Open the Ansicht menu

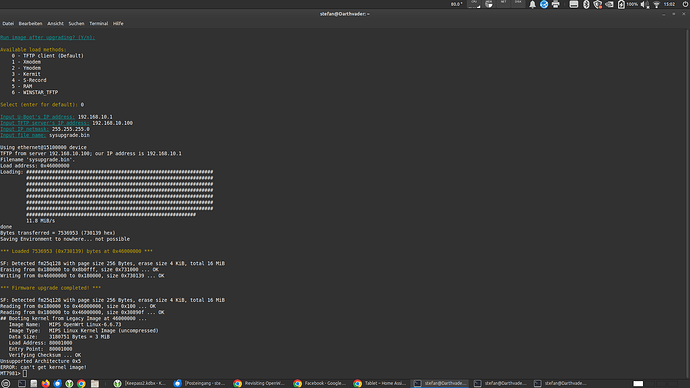pyautogui.click(x=55, y=24)
